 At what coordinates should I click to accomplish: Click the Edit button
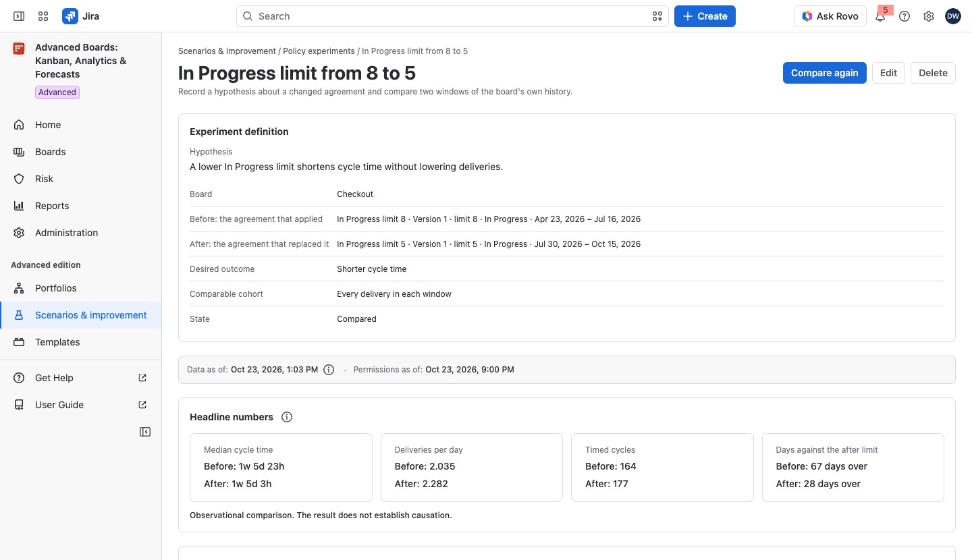[x=888, y=73]
